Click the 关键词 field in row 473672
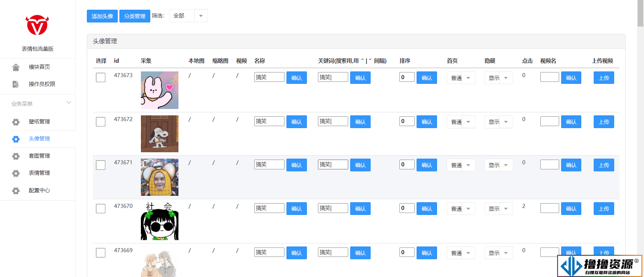644x277 pixels. tap(333, 121)
